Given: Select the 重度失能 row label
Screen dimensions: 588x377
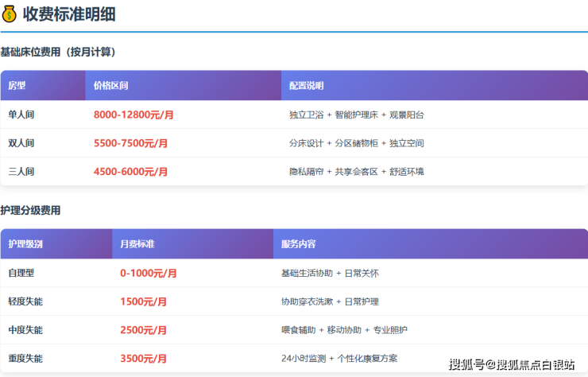Looking at the screenshot, I should coord(25,359).
